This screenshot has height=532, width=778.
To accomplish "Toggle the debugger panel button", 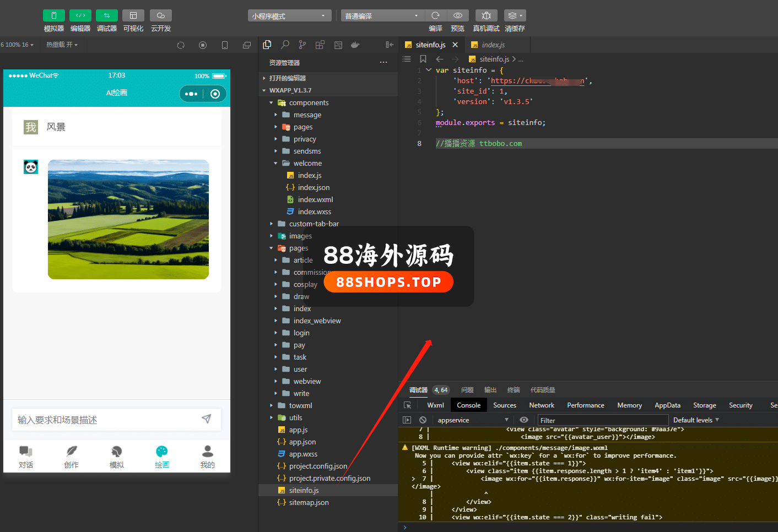I will tap(106, 15).
